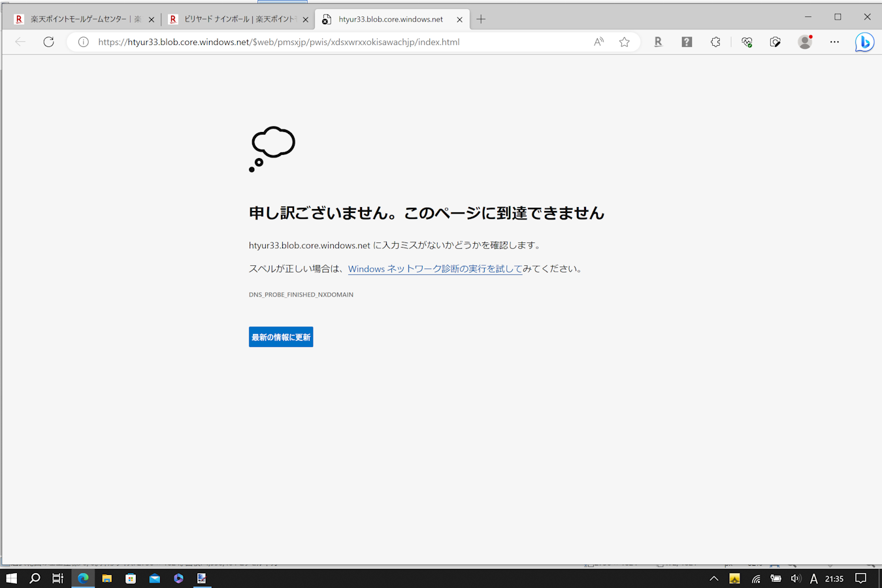882x588 pixels.
Task: Click the page refresh icon in toolbar
Action: (48, 42)
